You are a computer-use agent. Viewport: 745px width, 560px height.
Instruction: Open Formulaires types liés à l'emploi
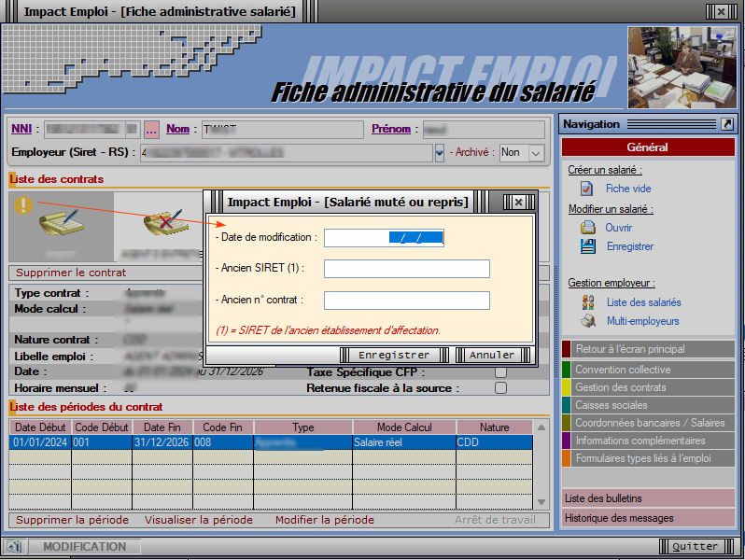(648, 458)
